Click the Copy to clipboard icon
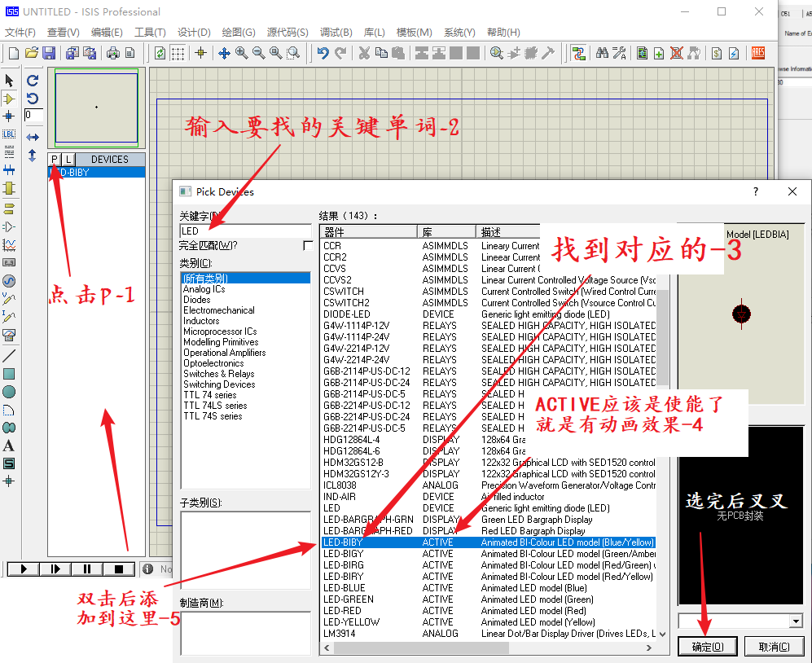This screenshot has height=663, width=812. point(382,53)
